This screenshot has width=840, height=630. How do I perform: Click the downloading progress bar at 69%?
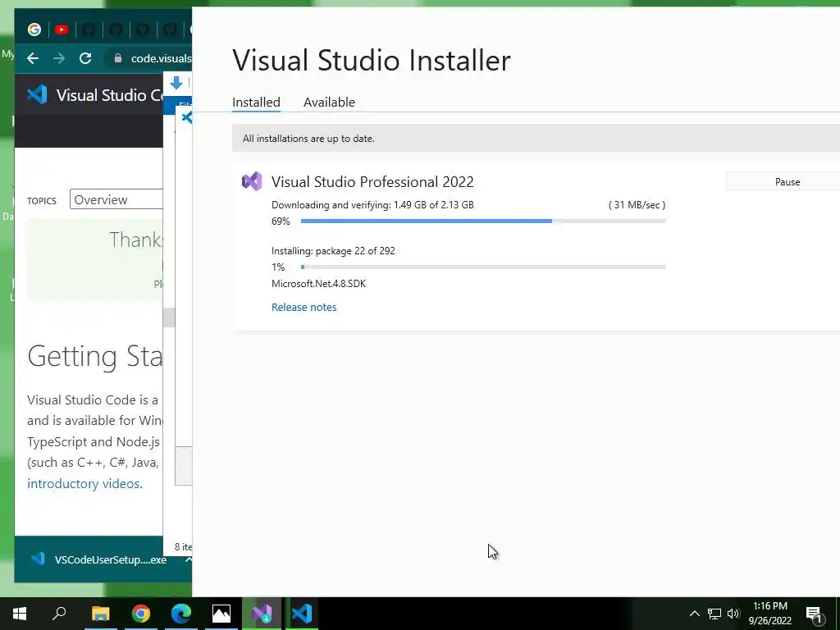tap(482, 221)
